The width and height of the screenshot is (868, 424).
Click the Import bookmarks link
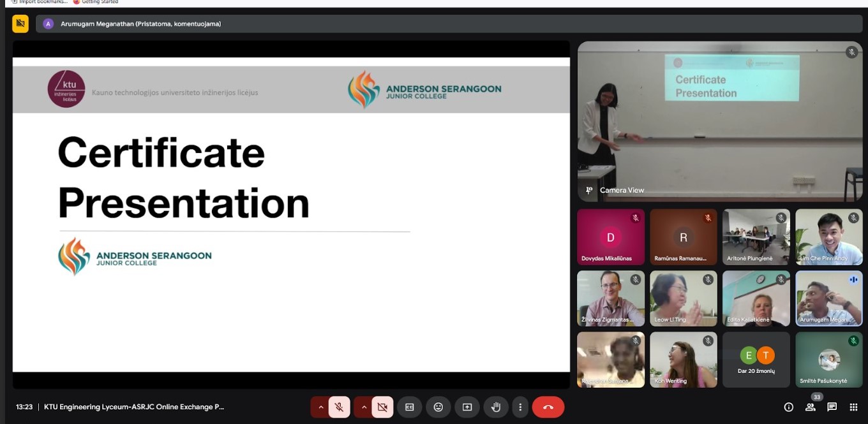(40, 2)
